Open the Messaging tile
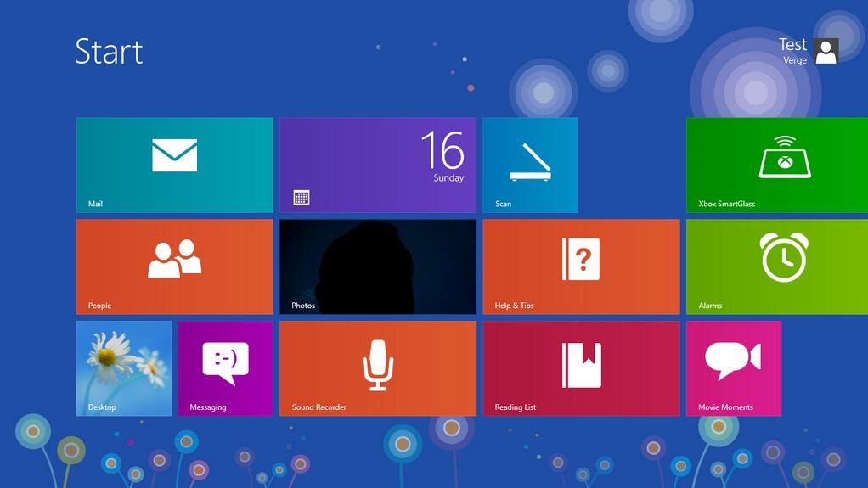This screenshot has width=868, height=488. 225,368
